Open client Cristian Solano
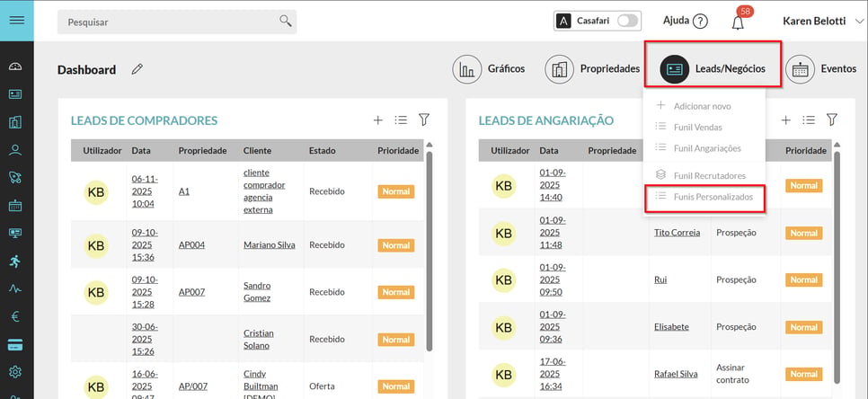 (259, 339)
